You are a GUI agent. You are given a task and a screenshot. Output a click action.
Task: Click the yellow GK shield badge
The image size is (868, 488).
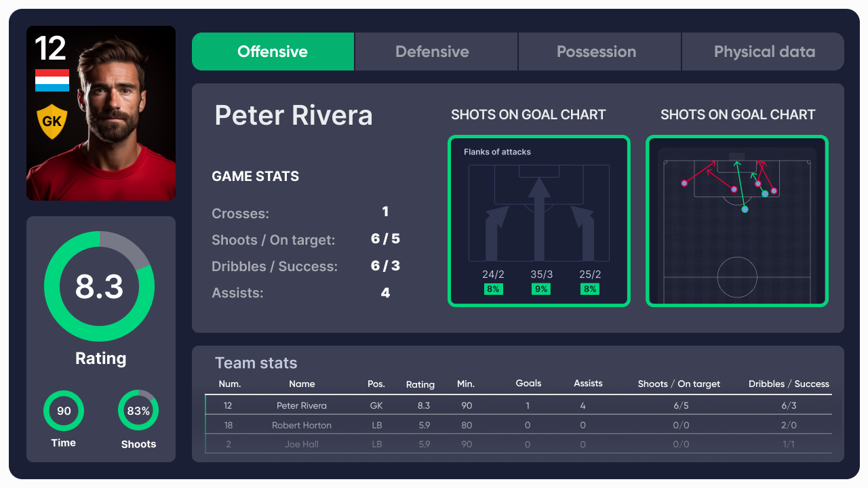point(52,121)
